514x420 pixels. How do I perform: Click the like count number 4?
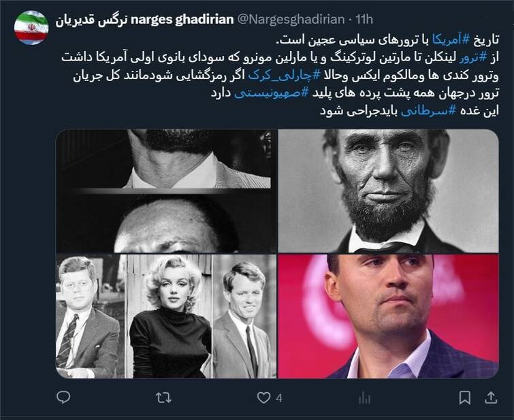[279, 398]
